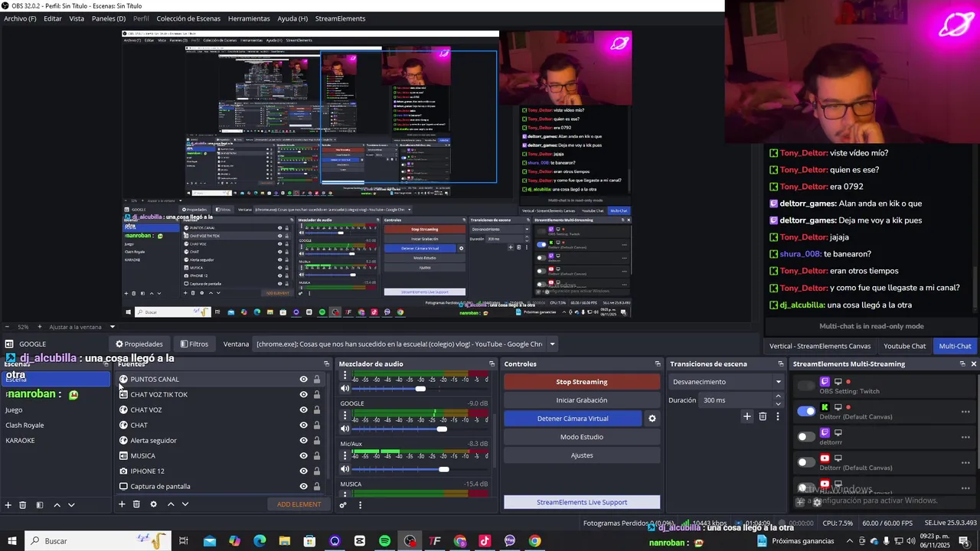980x551 pixels.
Task: Open source properties gear in Fuentes toolbar
Action: coord(153,504)
